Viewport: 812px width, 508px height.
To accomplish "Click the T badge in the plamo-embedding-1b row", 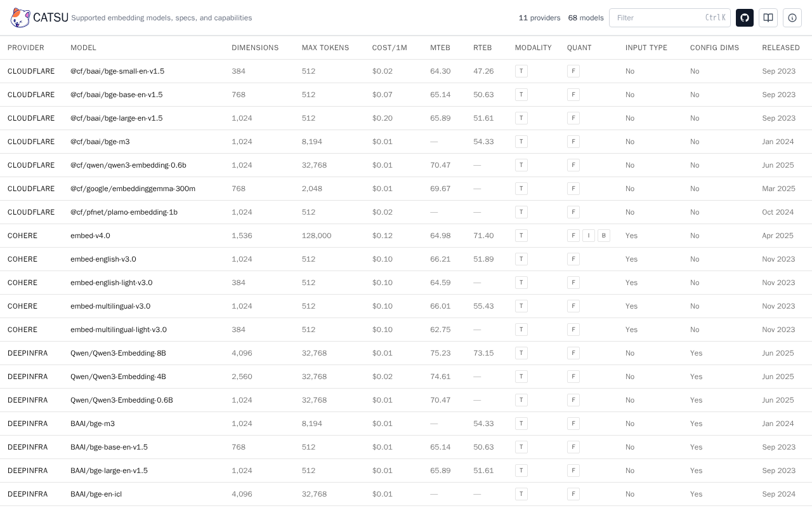I will 521,212.
